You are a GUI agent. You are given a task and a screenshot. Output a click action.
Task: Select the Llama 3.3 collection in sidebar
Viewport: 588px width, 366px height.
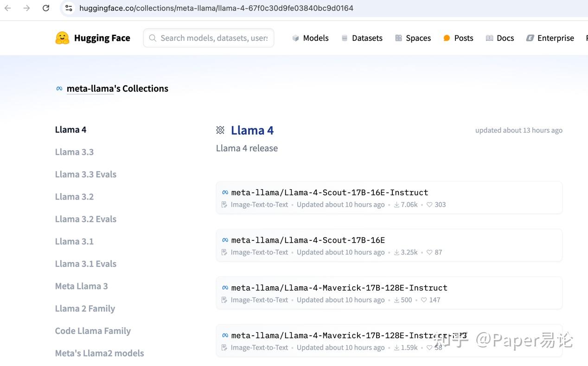pyautogui.click(x=74, y=152)
